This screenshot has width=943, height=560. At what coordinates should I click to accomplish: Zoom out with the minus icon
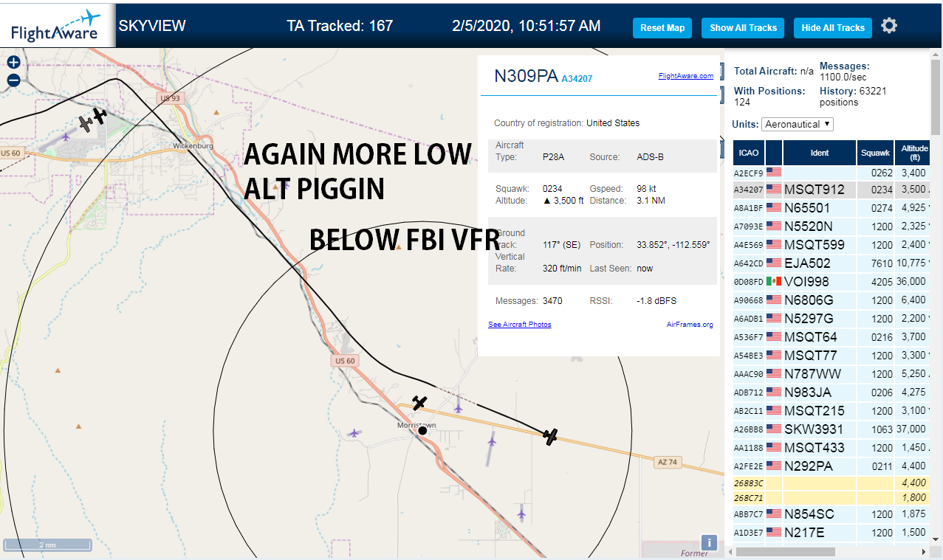[x=13, y=80]
